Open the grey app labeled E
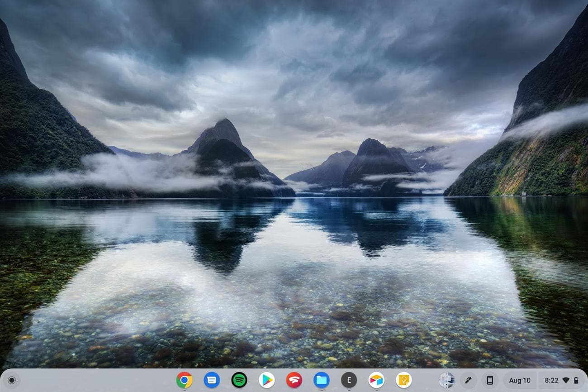 [x=349, y=380]
